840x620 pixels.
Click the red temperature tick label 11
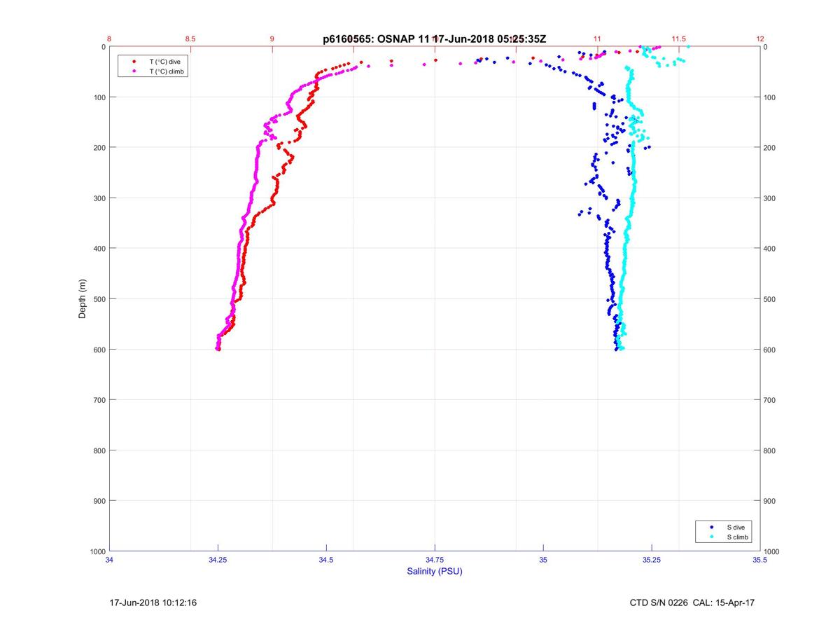tap(597, 39)
